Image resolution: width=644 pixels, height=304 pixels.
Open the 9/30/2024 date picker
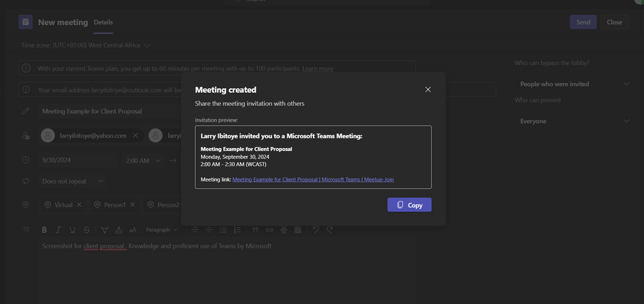pyautogui.click(x=76, y=160)
